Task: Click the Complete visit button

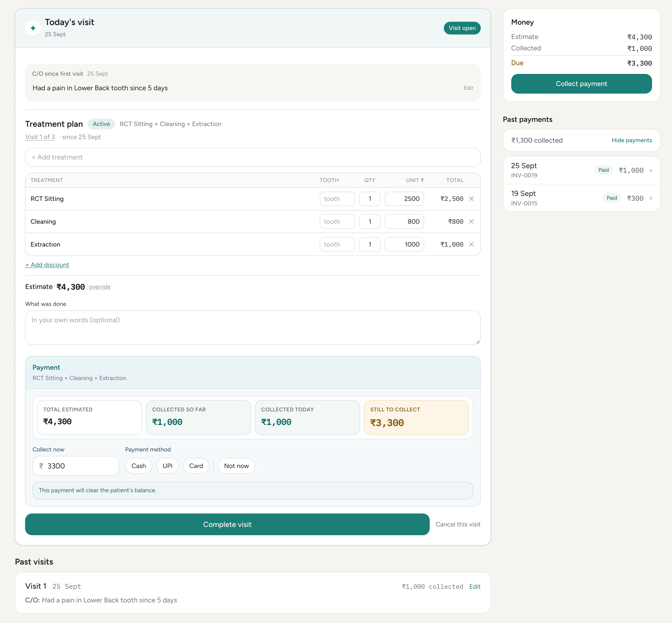Action: [x=227, y=524]
